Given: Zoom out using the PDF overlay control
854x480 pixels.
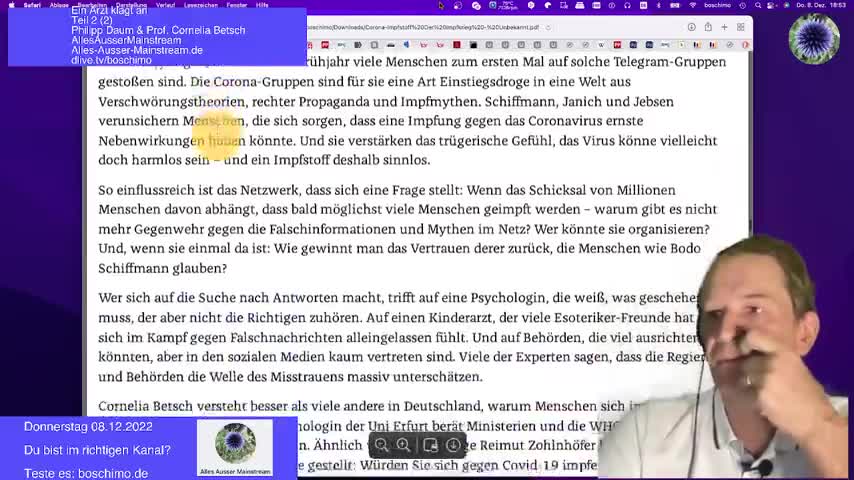Looking at the screenshot, I should [381, 445].
